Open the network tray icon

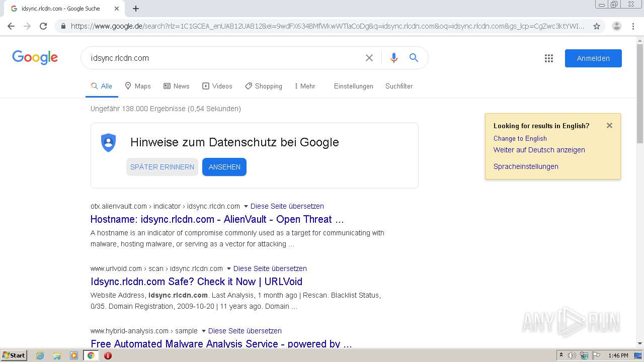(584, 355)
